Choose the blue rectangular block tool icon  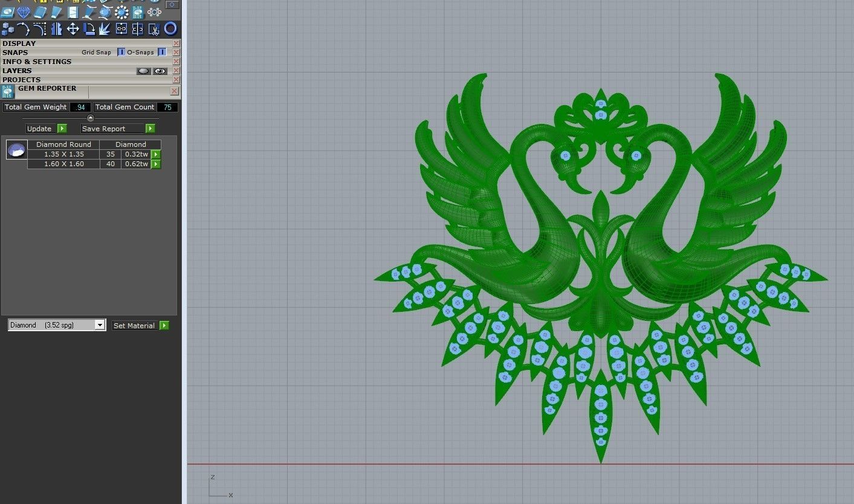[40, 12]
